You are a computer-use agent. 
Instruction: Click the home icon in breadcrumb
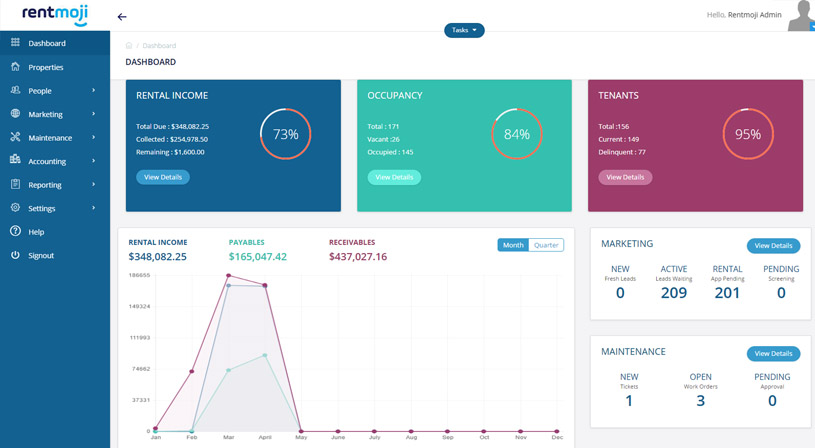click(129, 46)
